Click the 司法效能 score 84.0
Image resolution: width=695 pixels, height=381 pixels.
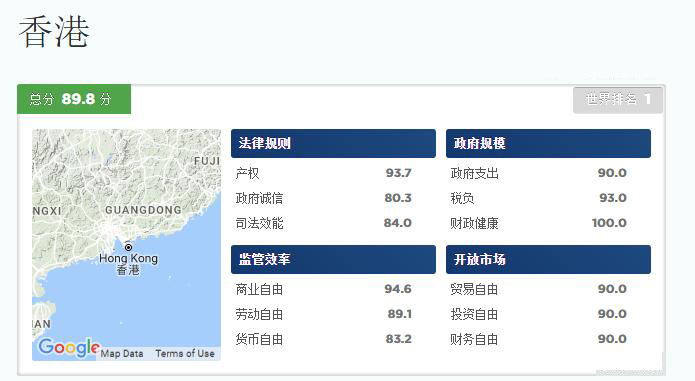pos(398,223)
